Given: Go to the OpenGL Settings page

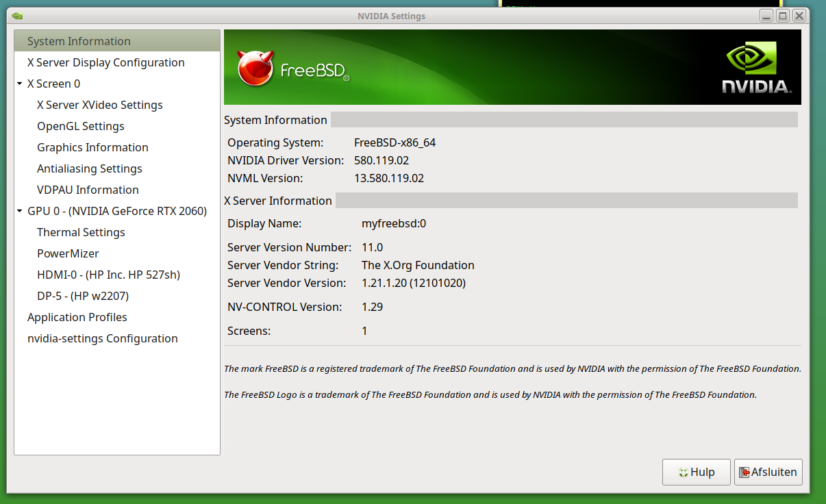Looking at the screenshot, I should point(80,126).
